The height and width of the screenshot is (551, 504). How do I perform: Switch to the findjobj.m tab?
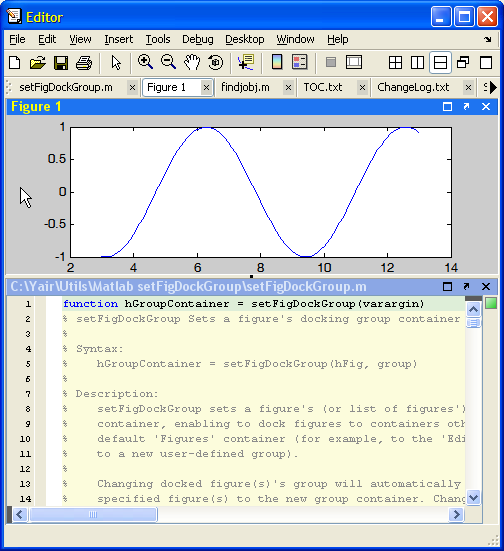[x=245, y=87]
